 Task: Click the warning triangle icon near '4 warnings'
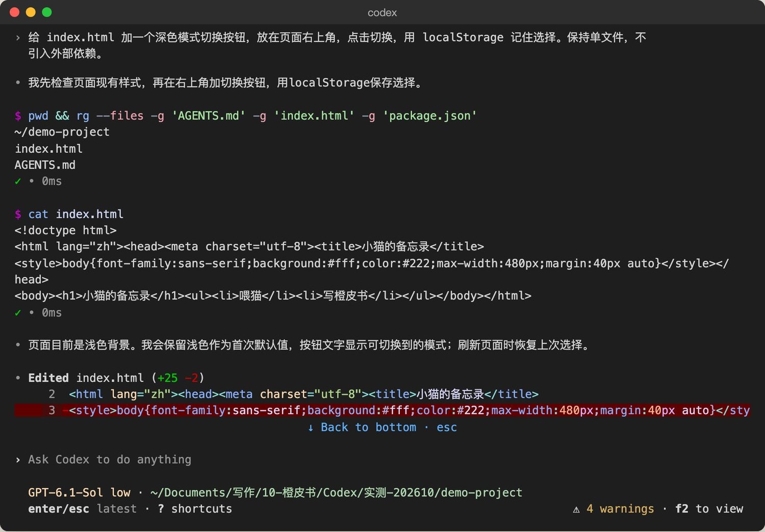tap(576, 509)
